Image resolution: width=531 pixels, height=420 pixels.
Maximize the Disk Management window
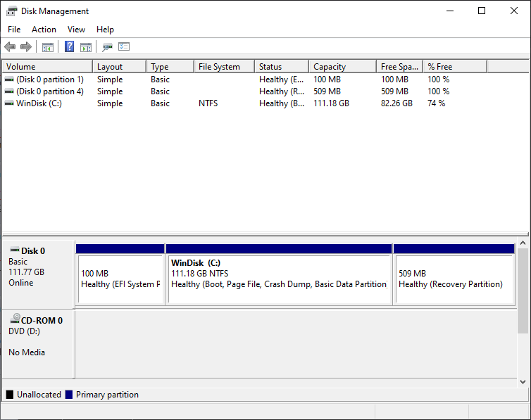click(x=482, y=11)
